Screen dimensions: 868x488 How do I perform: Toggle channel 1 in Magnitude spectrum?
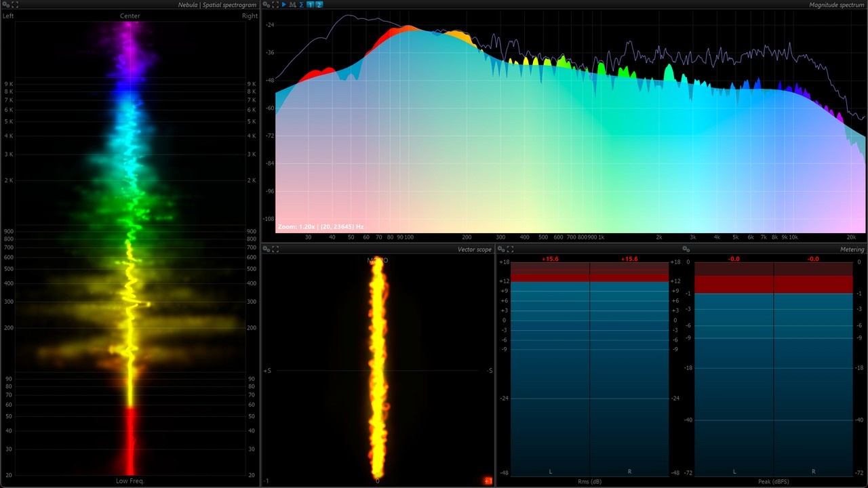click(x=311, y=5)
